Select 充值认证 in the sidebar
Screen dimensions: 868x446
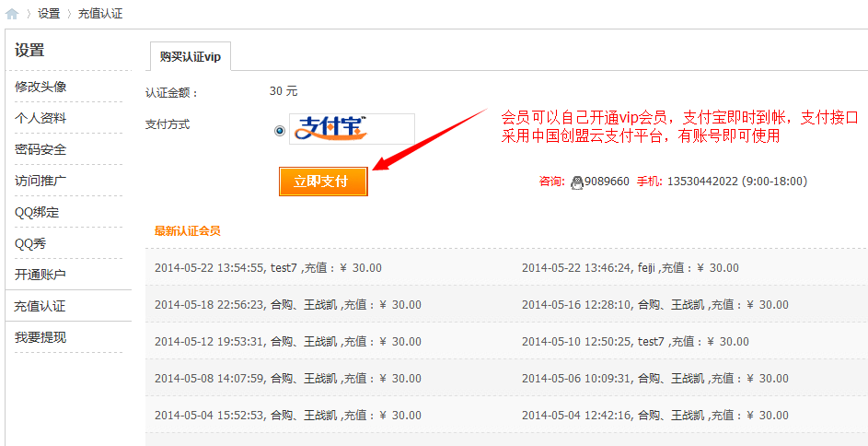[x=41, y=306]
